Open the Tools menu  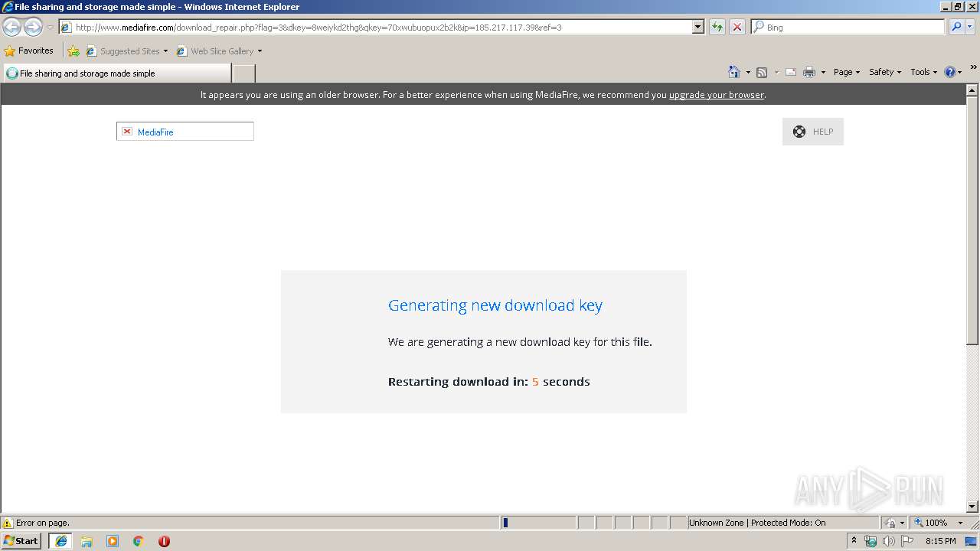tap(923, 72)
